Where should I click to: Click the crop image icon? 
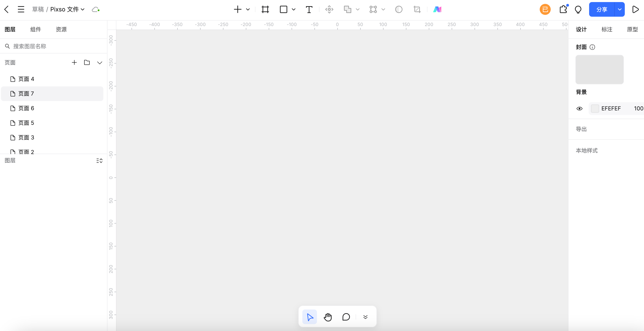[417, 10]
